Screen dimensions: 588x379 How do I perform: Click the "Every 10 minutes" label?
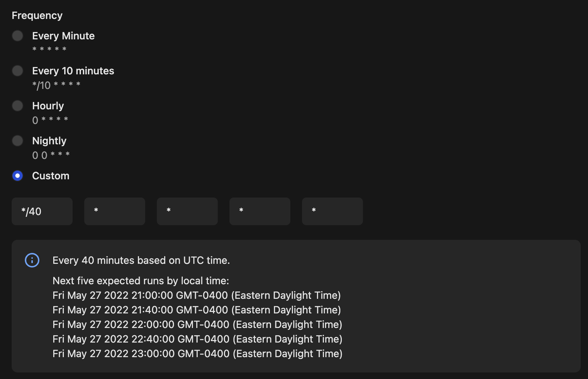(73, 71)
